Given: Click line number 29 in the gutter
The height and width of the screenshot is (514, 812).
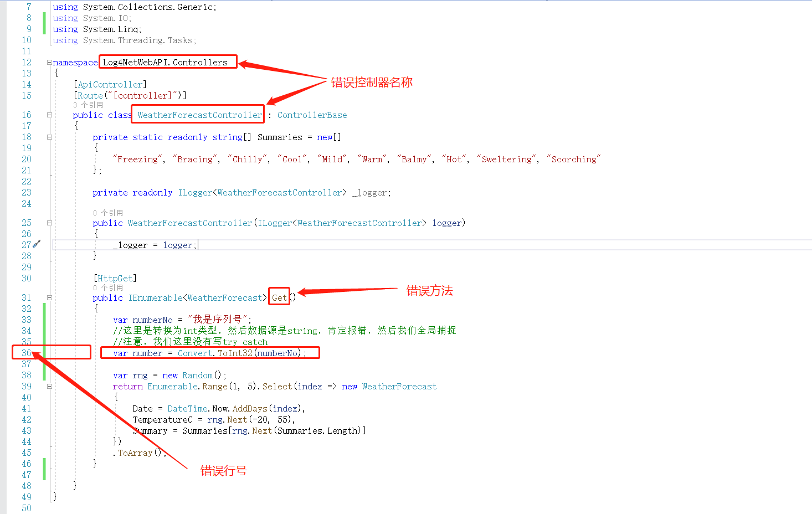Looking at the screenshot, I should coord(27,268).
